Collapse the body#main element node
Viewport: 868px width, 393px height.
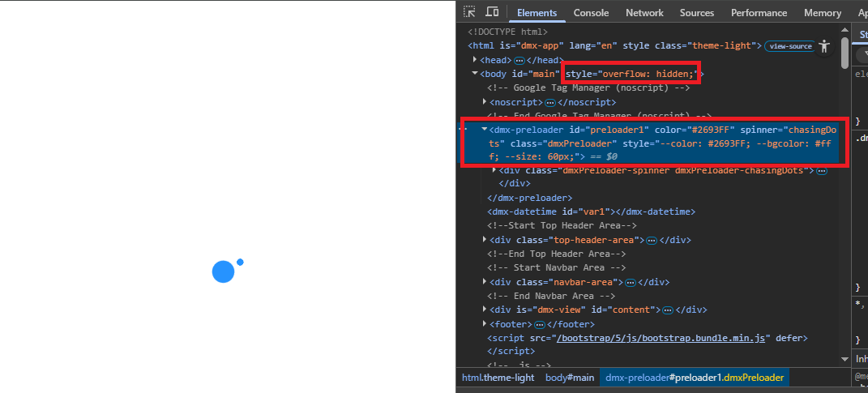click(x=475, y=74)
